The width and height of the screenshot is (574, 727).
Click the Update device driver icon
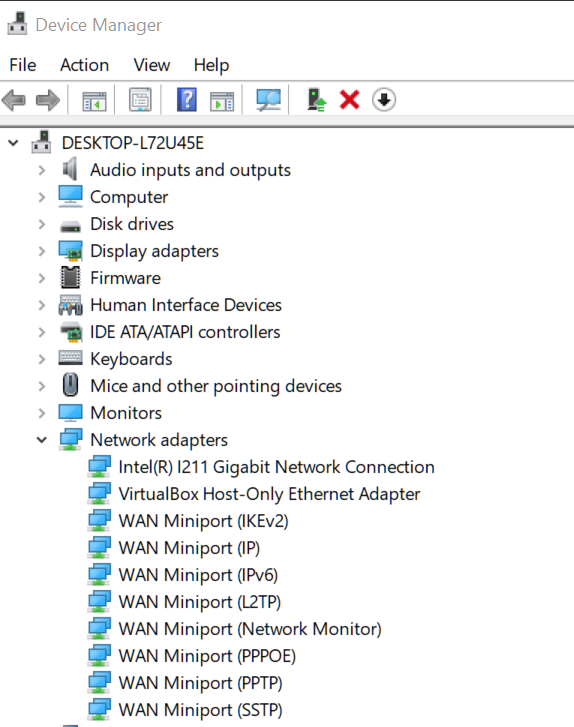tap(317, 100)
